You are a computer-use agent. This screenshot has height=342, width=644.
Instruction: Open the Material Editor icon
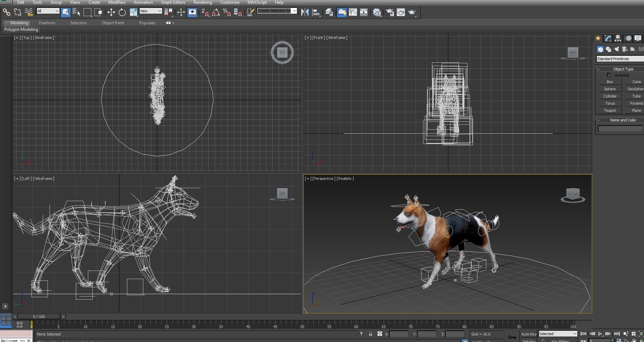pos(377,12)
